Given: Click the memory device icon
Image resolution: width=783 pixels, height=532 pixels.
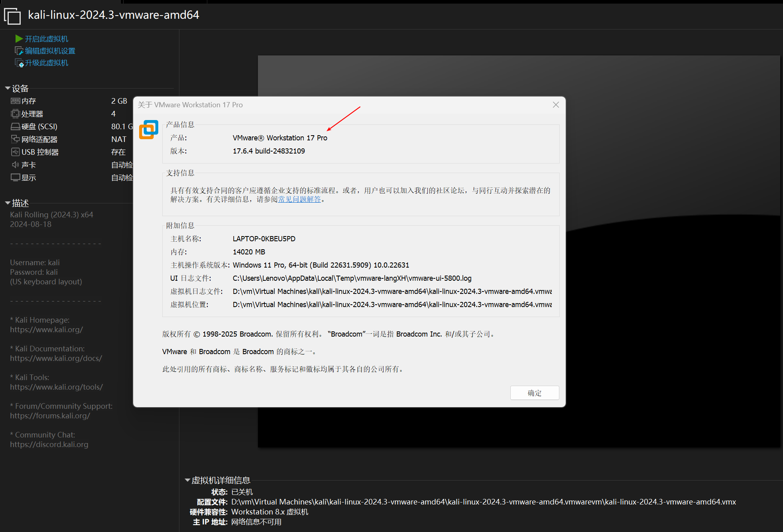Looking at the screenshot, I should coord(15,101).
